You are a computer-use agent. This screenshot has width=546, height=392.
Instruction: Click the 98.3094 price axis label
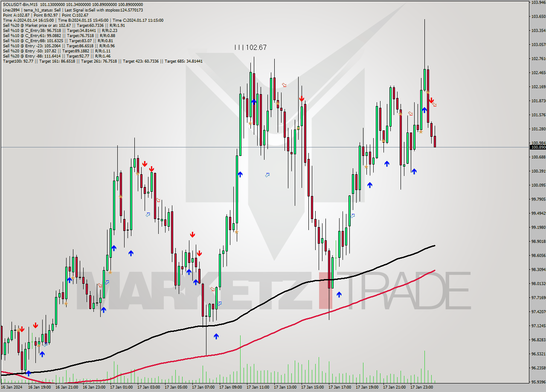click(x=538, y=269)
